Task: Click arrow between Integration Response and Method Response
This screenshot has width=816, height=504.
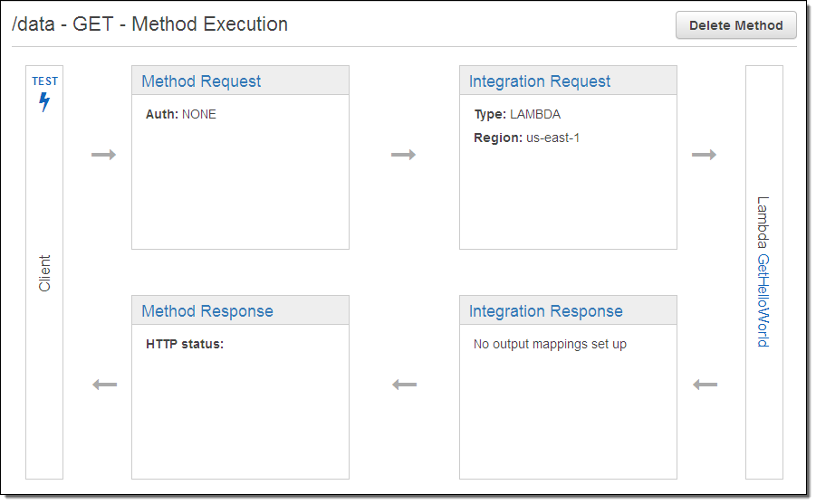Action: coord(404,385)
